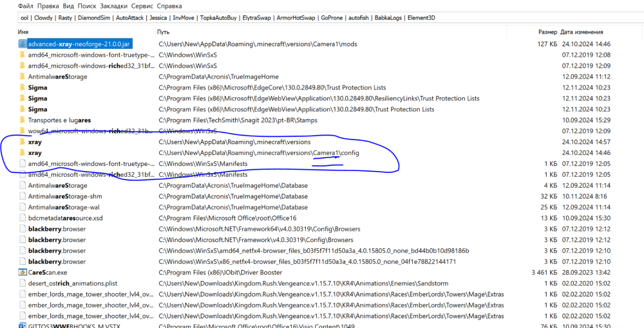This screenshot has height=328, width=644.
Task: Open the Вид menu
Action: pyautogui.click(x=68, y=6)
